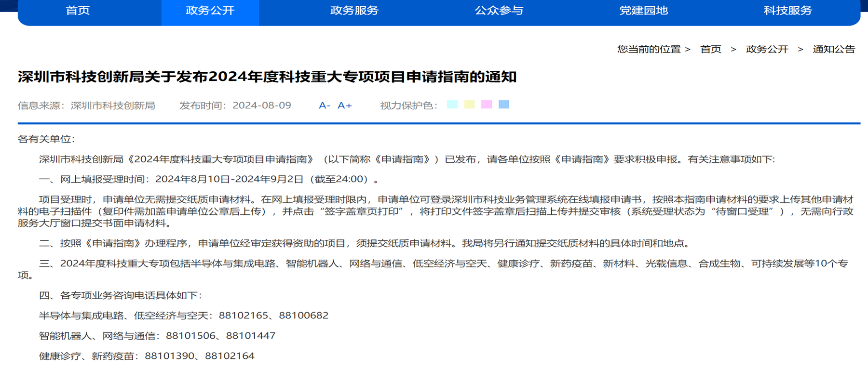The width and height of the screenshot is (868, 369).
Task: Select the pink eye-protection color
Action: coord(487,105)
